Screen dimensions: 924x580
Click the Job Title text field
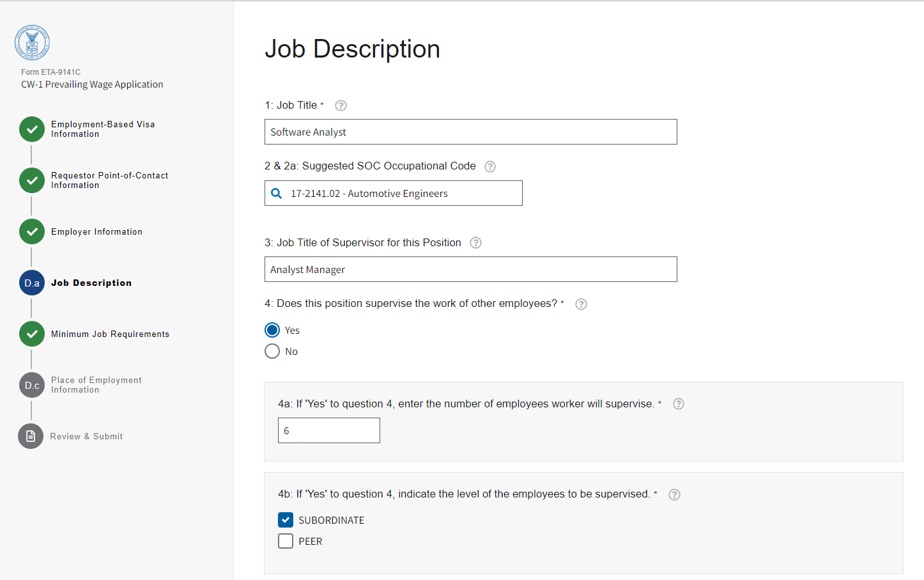point(470,132)
